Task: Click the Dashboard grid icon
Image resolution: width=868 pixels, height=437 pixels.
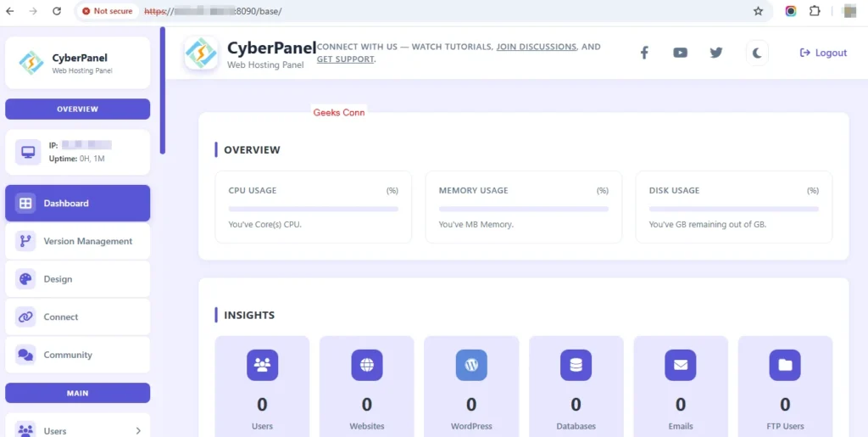Action: 25,204
